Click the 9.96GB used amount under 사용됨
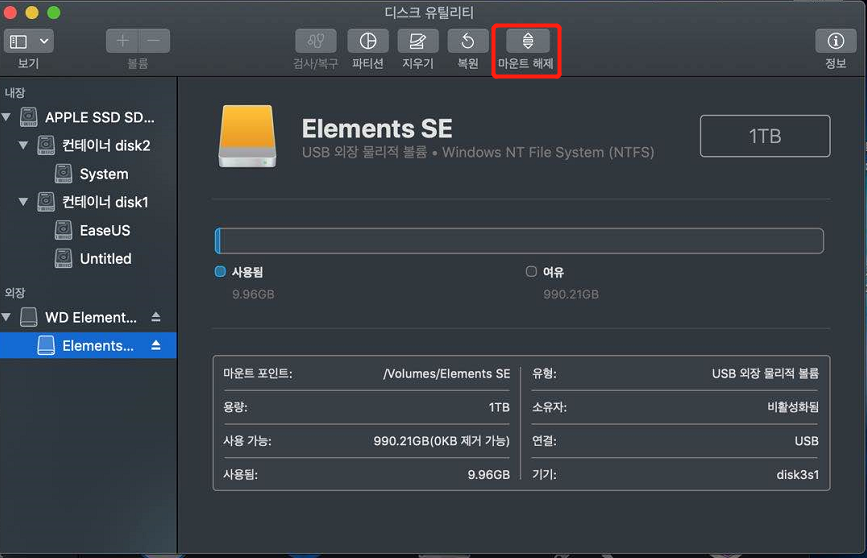867x558 pixels. pos(253,294)
